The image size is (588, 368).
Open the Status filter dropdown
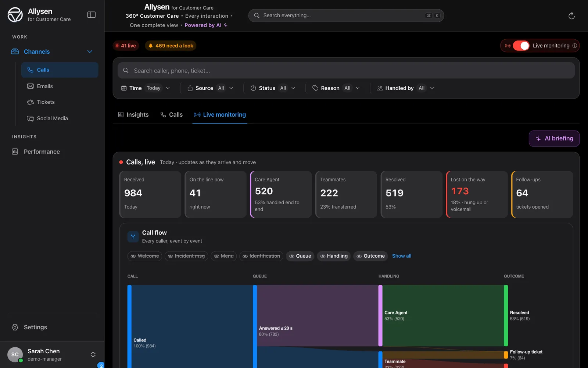[x=273, y=88]
